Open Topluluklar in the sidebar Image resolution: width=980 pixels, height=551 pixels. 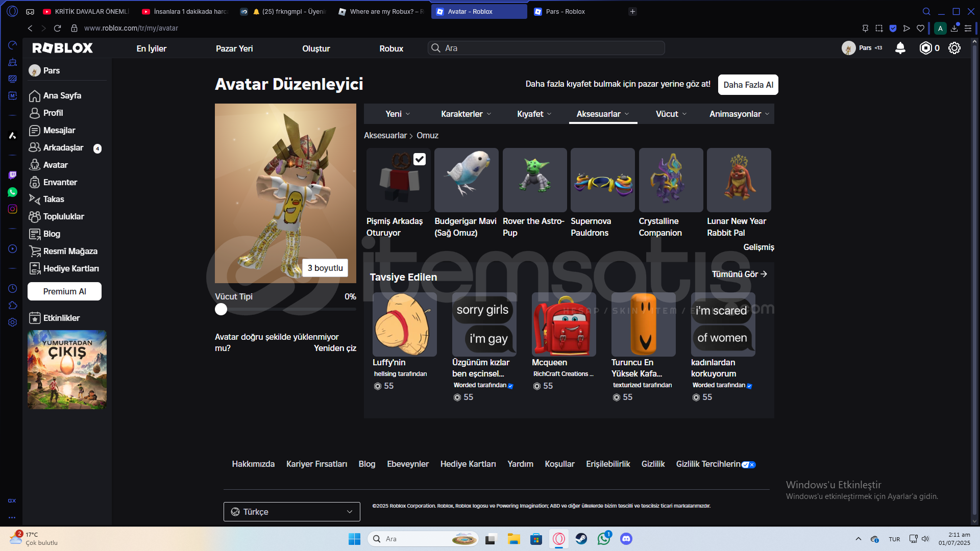pyautogui.click(x=64, y=216)
